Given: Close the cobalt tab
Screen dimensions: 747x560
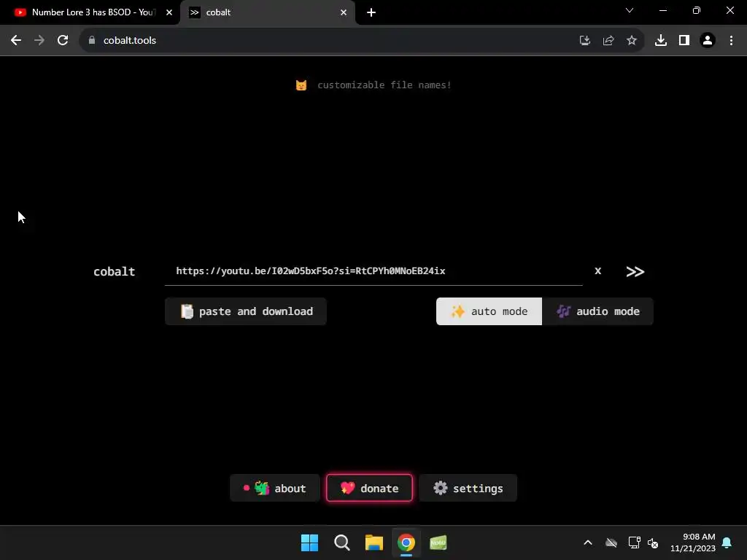Looking at the screenshot, I should [x=344, y=12].
